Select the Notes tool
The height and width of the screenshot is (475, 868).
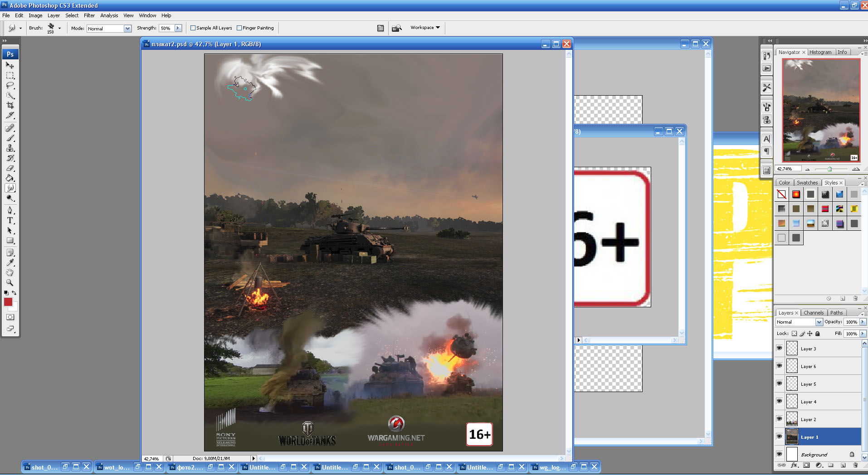pos(10,252)
